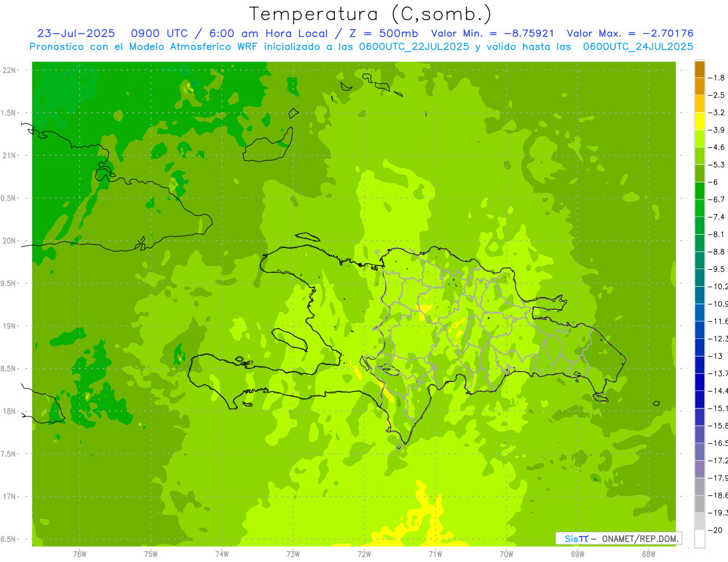
Task: Click the -15.8 colorbar label
Action: (x=718, y=426)
